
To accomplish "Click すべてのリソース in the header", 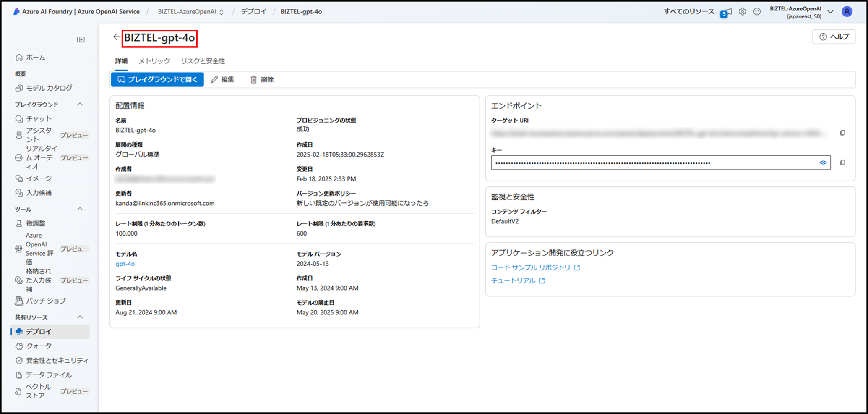I will (x=689, y=12).
